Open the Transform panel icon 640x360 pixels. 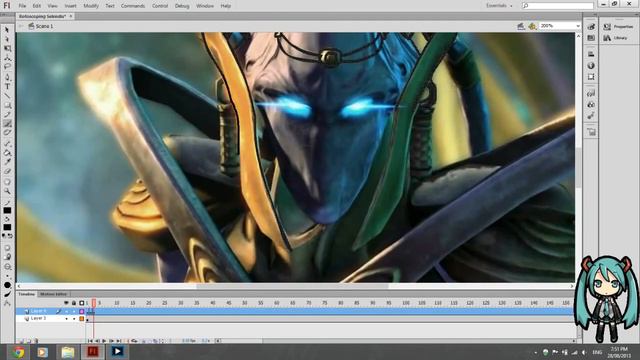[x=591, y=77]
